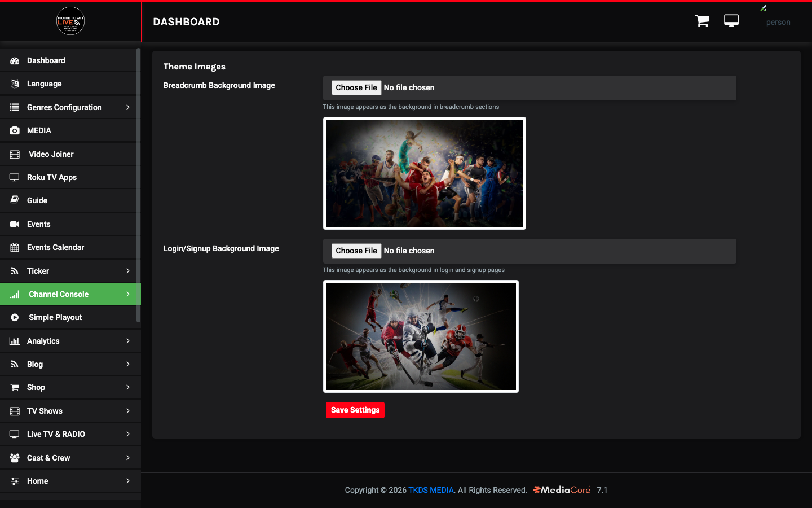Click the MediaCore logo in footer
Image resolution: width=812 pixels, height=508 pixels.
click(562, 490)
